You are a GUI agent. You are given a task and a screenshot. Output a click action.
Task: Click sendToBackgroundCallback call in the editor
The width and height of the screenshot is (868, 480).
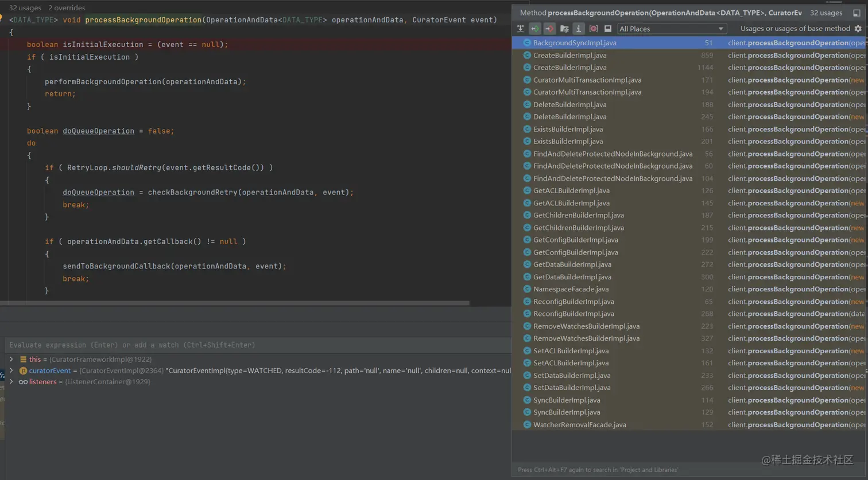point(117,267)
